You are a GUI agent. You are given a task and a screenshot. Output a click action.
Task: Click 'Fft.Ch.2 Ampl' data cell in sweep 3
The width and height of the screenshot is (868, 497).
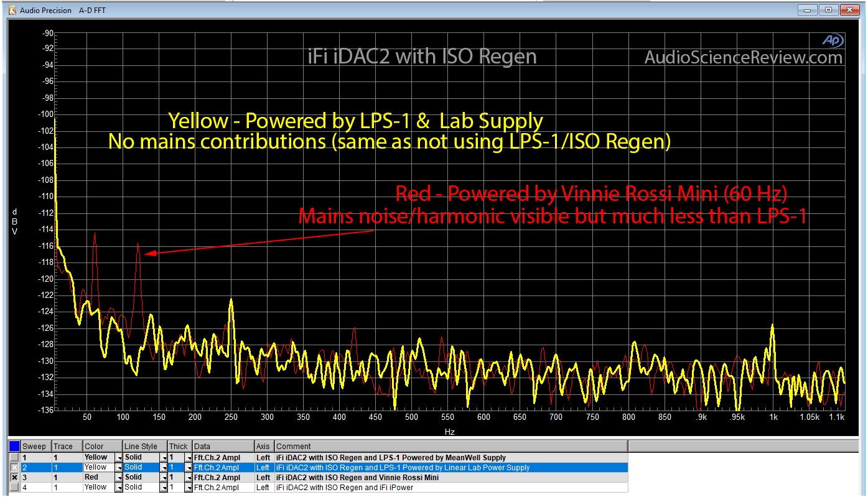click(x=223, y=477)
